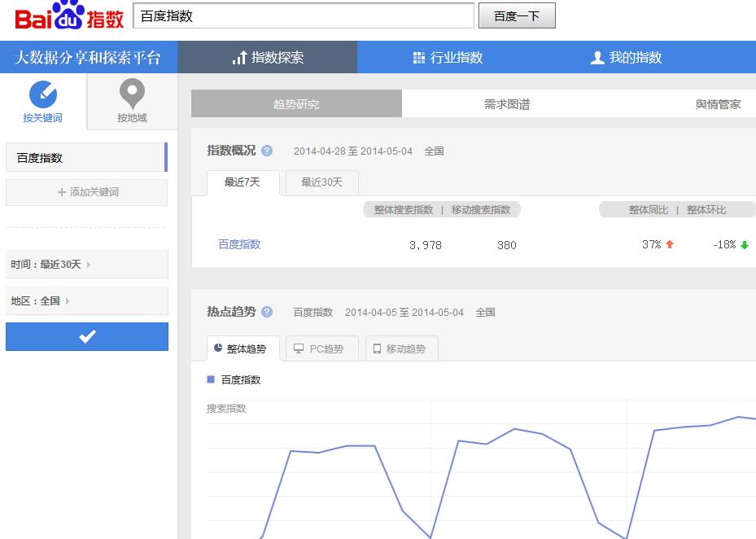
Task: Click the blue 百度指数 legend swatch
Action: tap(211, 379)
